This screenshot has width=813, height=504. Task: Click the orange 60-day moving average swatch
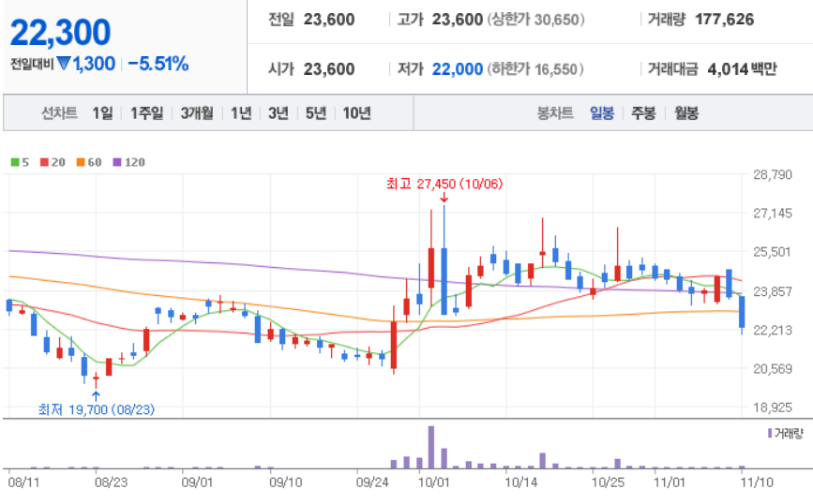point(81,162)
